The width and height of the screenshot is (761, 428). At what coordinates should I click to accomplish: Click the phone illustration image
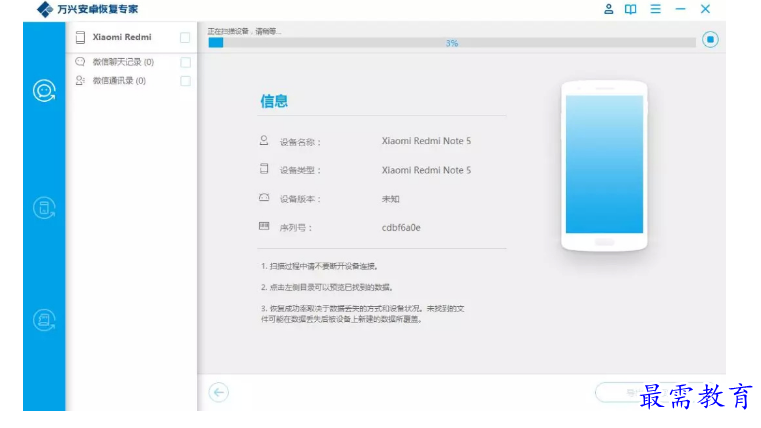tap(604, 166)
